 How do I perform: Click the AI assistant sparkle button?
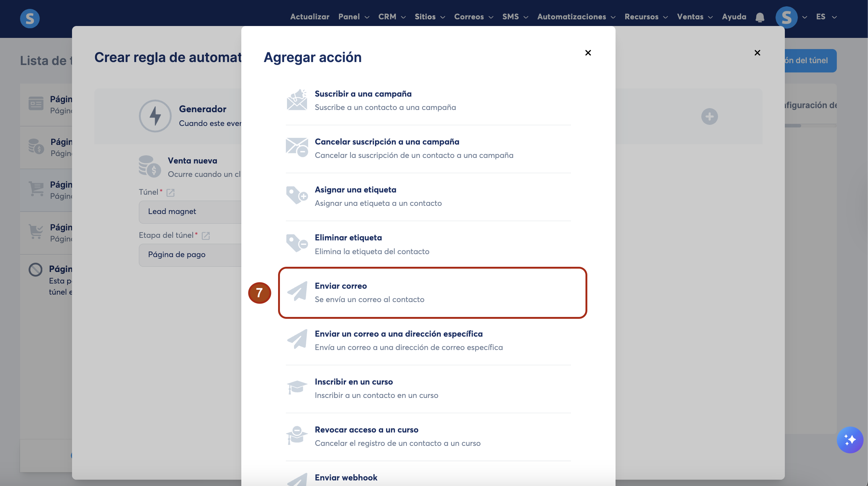[850, 440]
